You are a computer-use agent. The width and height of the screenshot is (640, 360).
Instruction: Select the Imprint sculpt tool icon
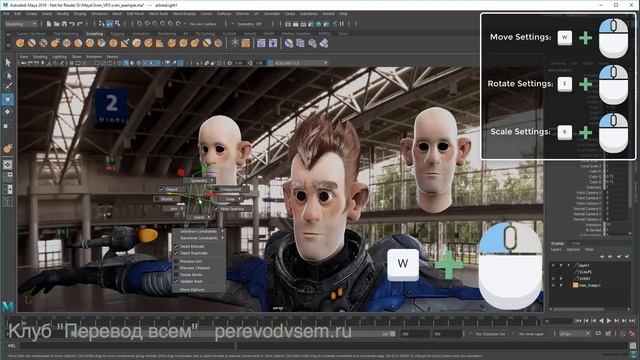[125, 43]
